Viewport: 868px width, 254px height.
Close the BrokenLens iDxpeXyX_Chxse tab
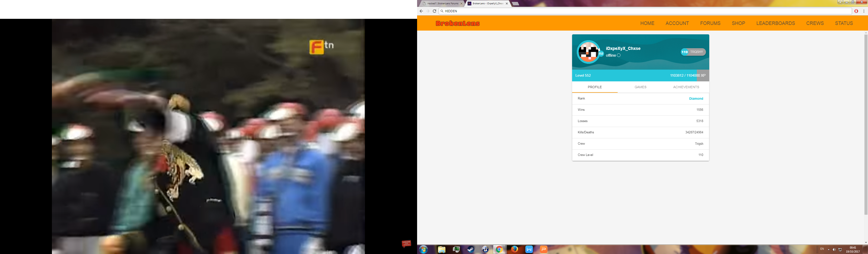(507, 4)
